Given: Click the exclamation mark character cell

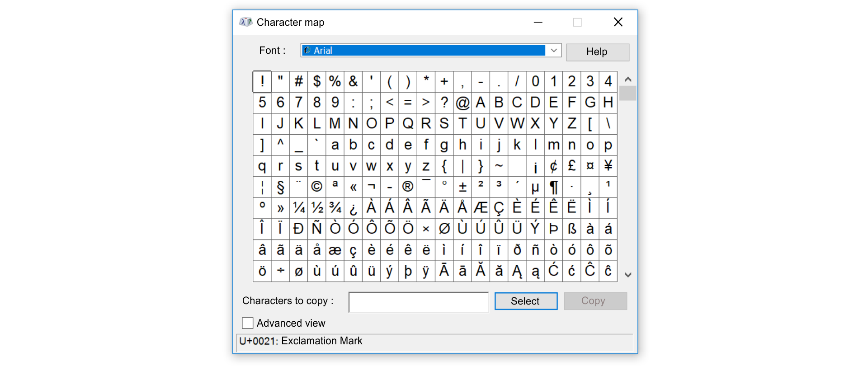Looking at the screenshot, I should click(x=262, y=81).
